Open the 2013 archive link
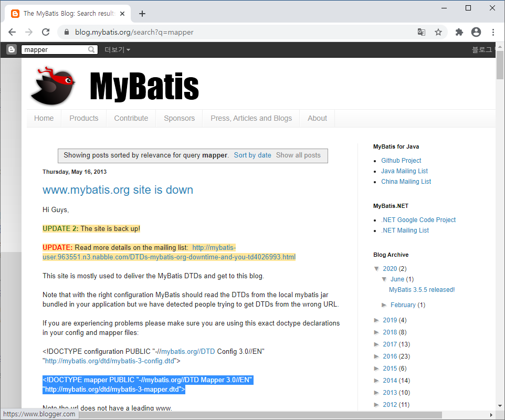The width and height of the screenshot is (505, 420). coord(390,393)
